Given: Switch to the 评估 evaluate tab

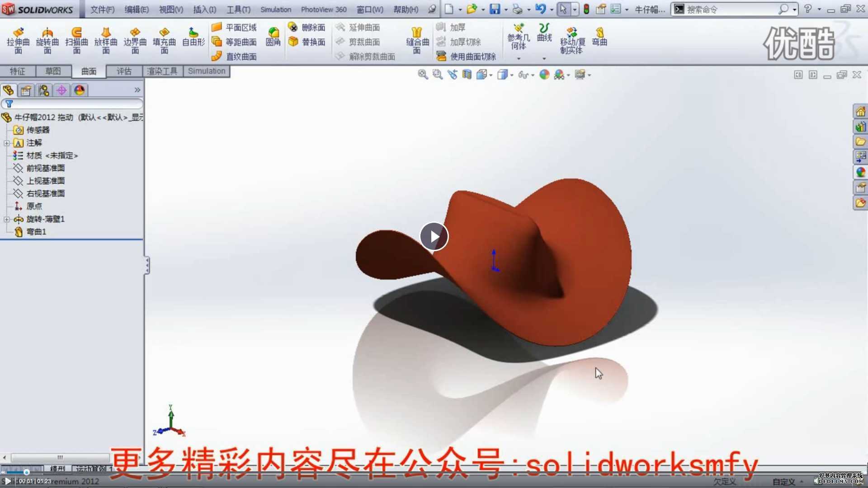Looking at the screenshot, I should click(x=124, y=71).
